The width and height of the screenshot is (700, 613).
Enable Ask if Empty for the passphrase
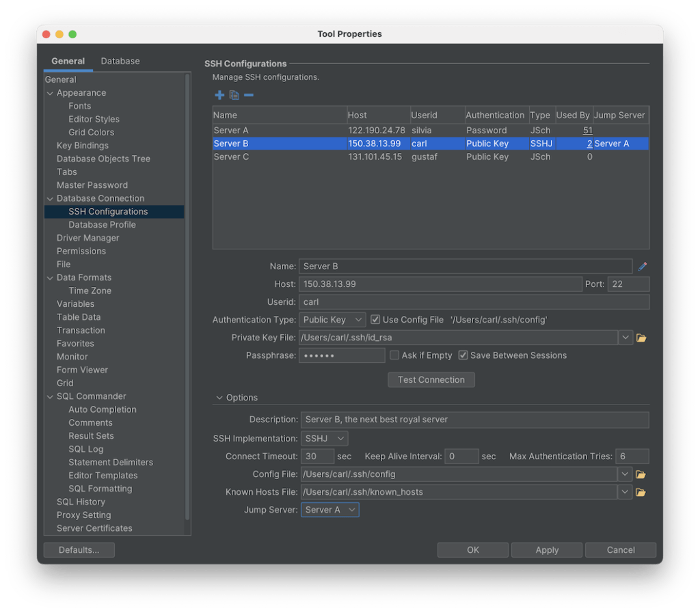tap(394, 355)
